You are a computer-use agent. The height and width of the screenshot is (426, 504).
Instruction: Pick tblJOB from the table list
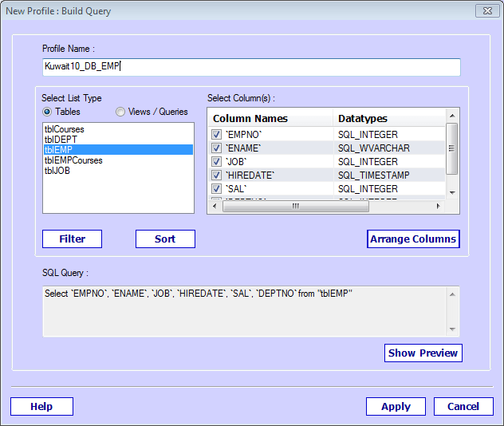coord(57,171)
